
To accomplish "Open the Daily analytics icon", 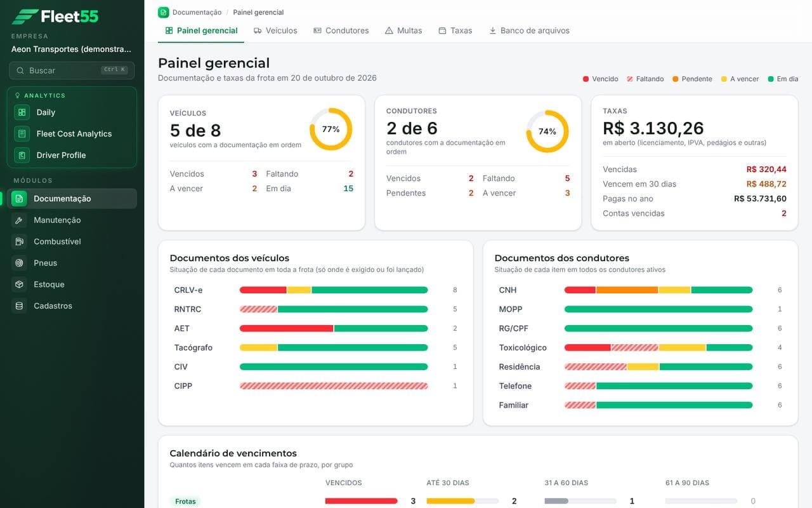I will [22, 112].
